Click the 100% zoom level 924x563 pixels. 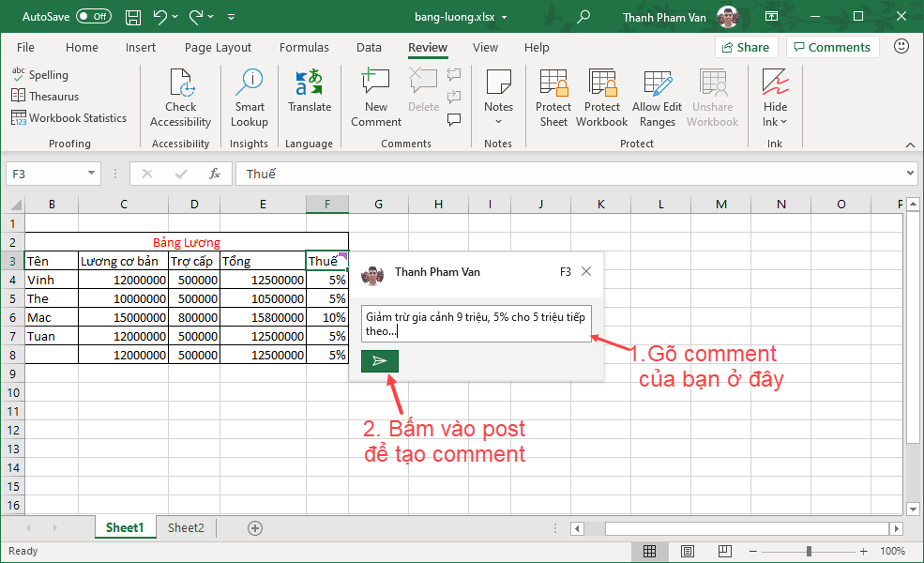click(893, 551)
